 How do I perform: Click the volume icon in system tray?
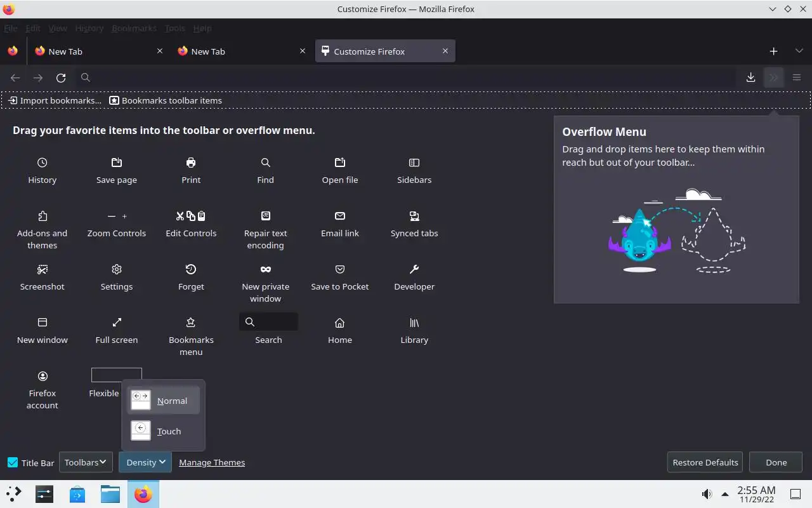pos(707,494)
